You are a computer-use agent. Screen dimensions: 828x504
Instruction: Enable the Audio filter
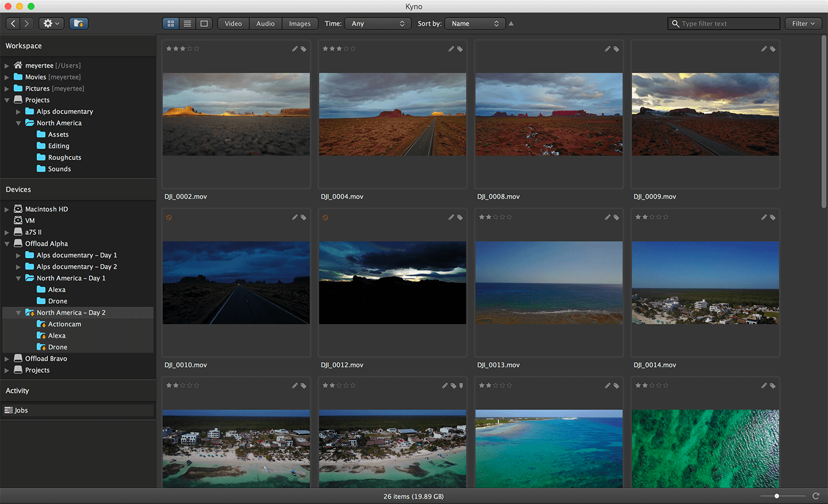coord(265,24)
